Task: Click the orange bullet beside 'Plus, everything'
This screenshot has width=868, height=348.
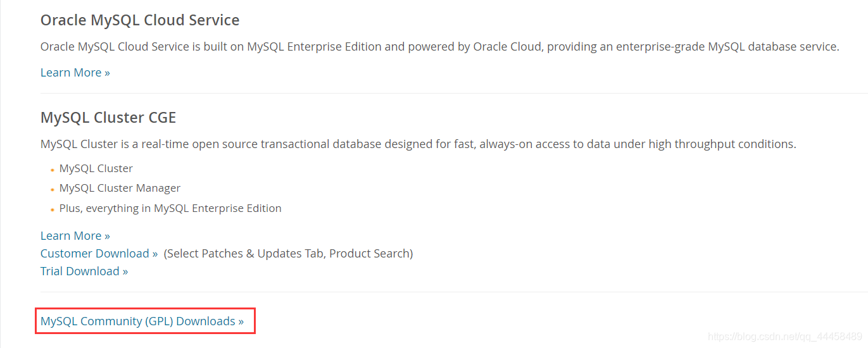Action: tap(52, 210)
